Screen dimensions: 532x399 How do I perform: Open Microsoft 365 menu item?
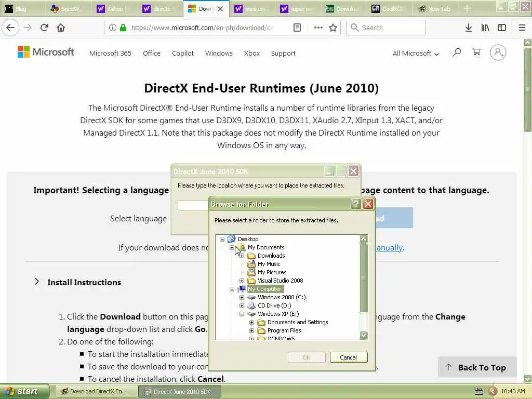110,54
